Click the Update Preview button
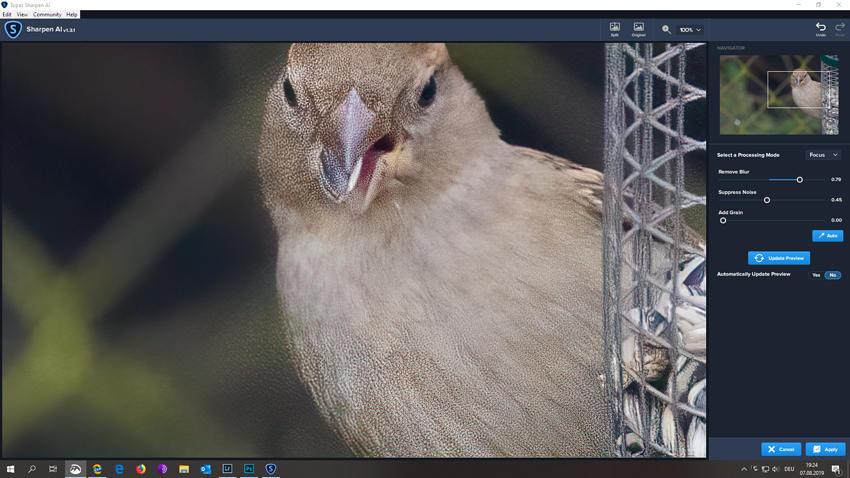Viewport: 850px width, 478px height. (779, 258)
